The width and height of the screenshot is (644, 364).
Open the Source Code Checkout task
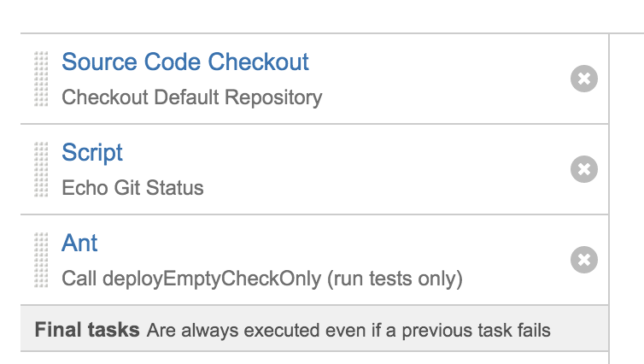coord(185,62)
